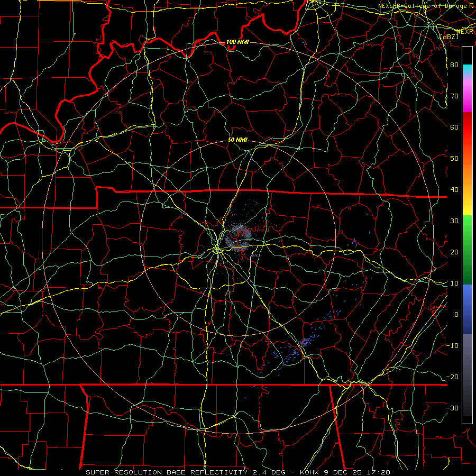Click the 70 value on dBZ scale
The width and height of the screenshot is (476, 476).
454,96
